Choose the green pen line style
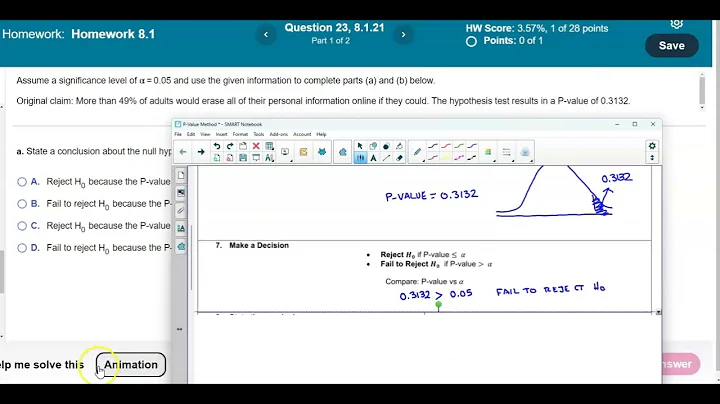Image resolution: width=720 pixels, height=404 pixels. coord(459,146)
